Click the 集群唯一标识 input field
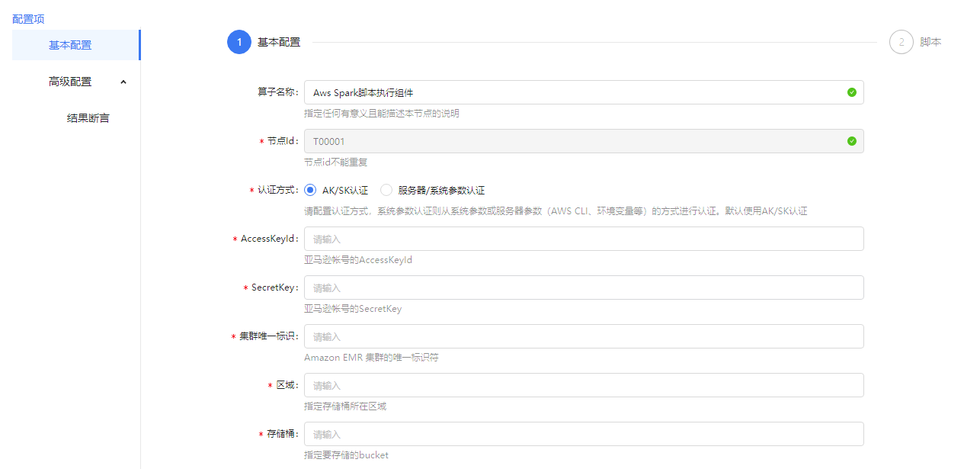This screenshot has width=980, height=469. 583,336
